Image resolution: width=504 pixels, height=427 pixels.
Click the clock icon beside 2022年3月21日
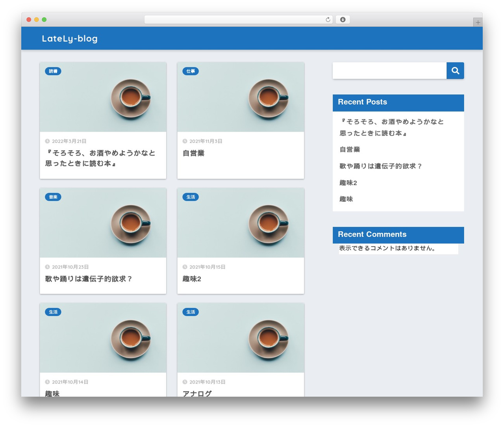[x=47, y=141]
